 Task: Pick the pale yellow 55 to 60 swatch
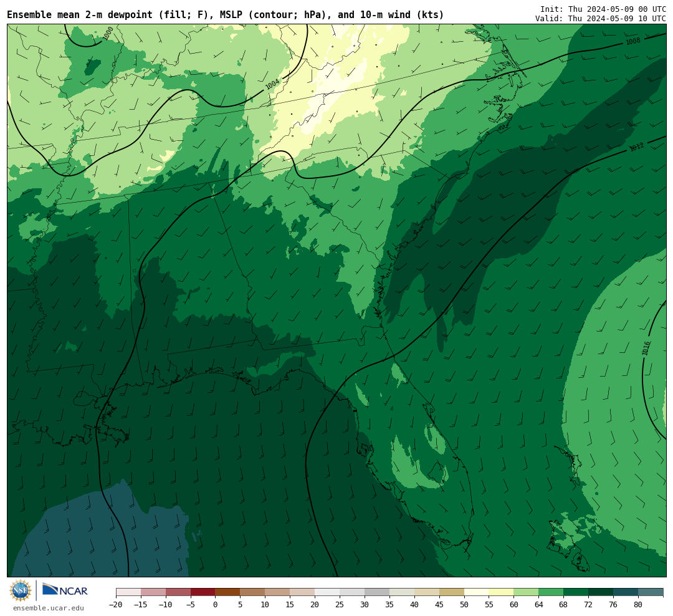coord(502,592)
